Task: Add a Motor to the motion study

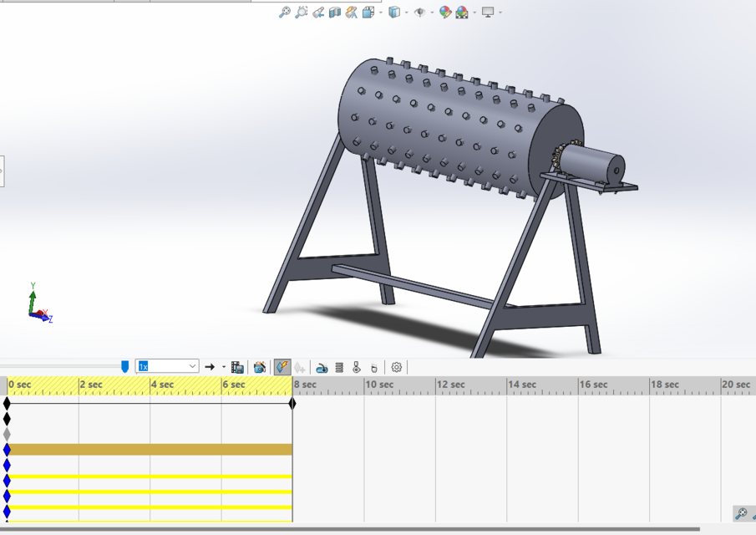Action: 322,366
